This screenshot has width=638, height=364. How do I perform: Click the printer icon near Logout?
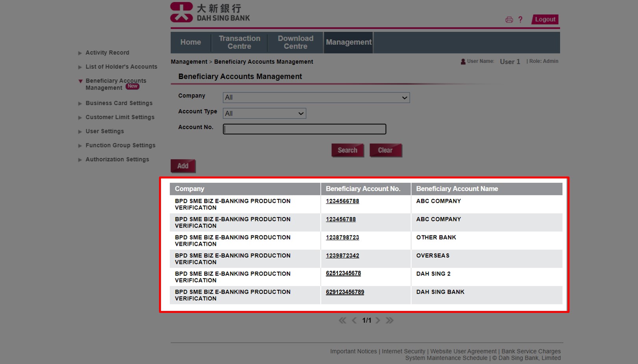(x=509, y=20)
